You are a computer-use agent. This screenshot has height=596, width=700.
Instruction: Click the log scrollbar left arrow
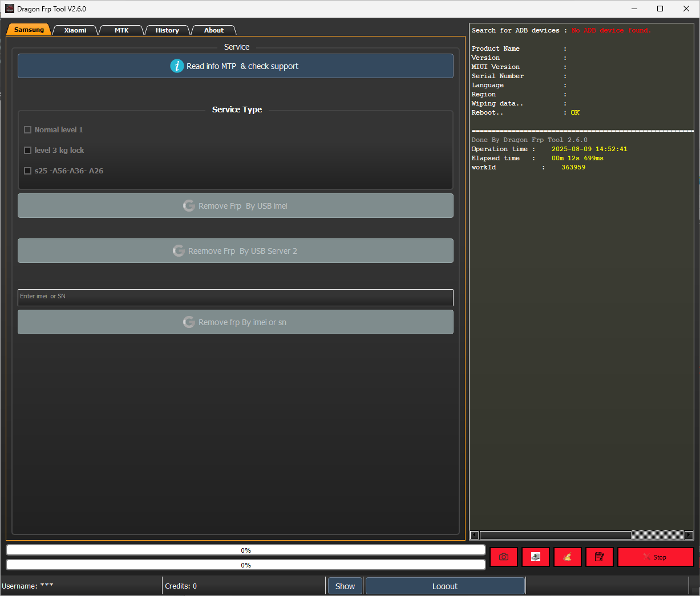474,535
